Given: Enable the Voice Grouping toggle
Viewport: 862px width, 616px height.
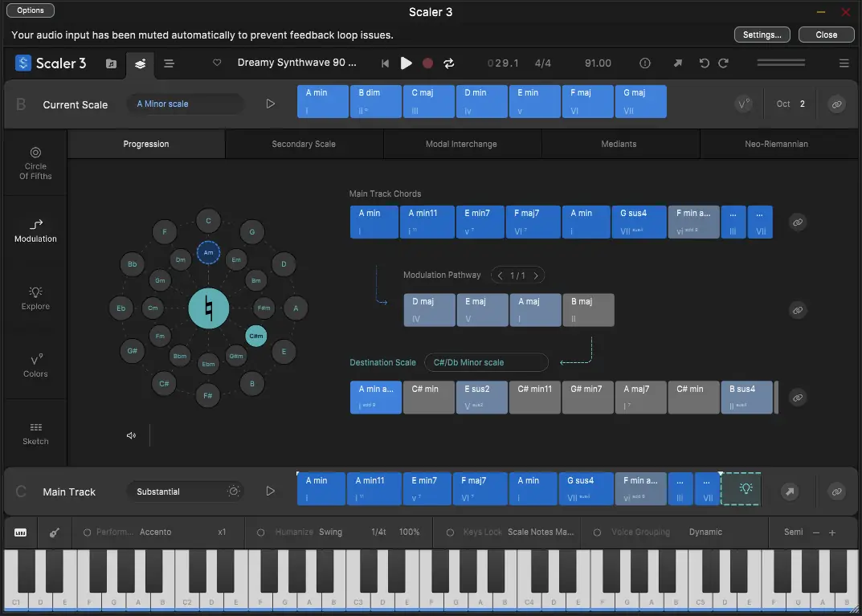Looking at the screenshot, I should coord(597,532).
